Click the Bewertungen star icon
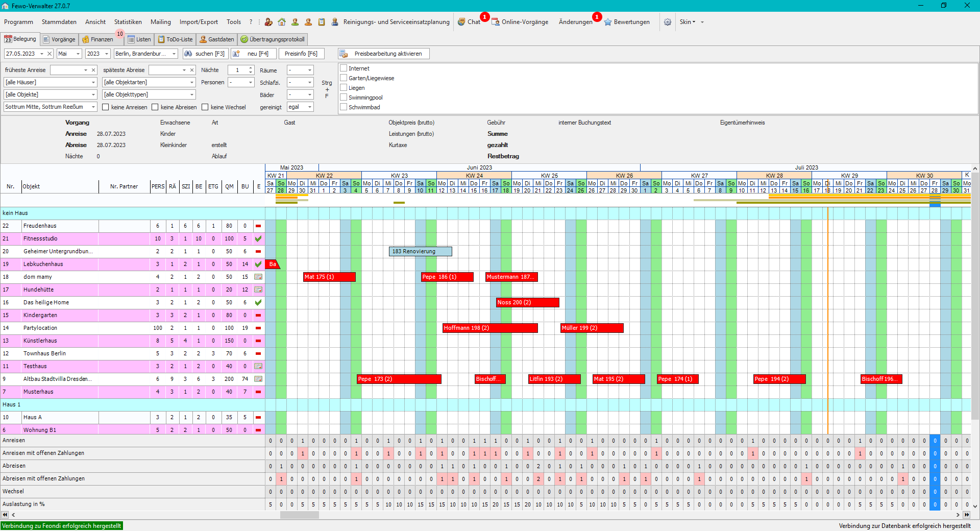980x531 pixels. pyautogui.click(x=608, y=22)
